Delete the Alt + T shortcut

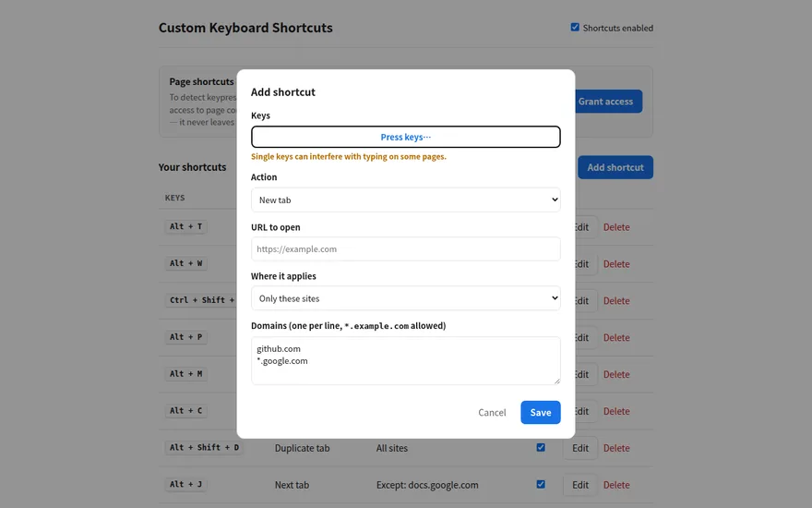pos(616,227)
